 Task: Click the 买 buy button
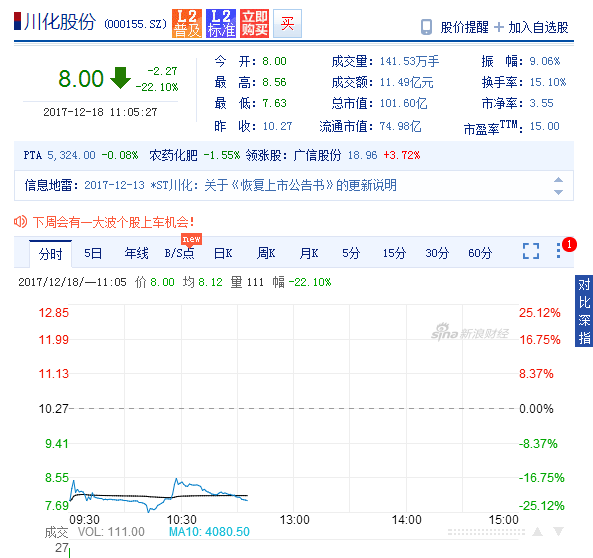click(287, 23)
